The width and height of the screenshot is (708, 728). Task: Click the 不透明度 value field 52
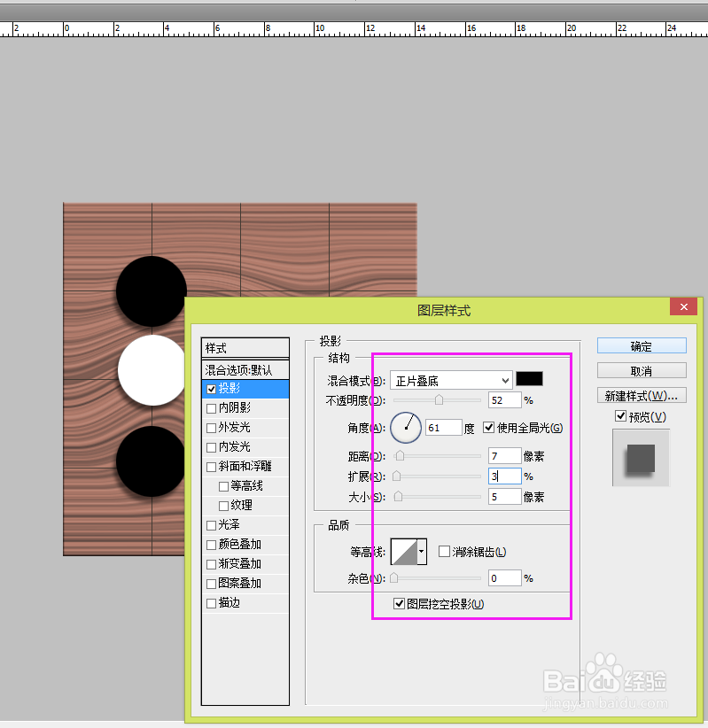click(x=504, y=400)
